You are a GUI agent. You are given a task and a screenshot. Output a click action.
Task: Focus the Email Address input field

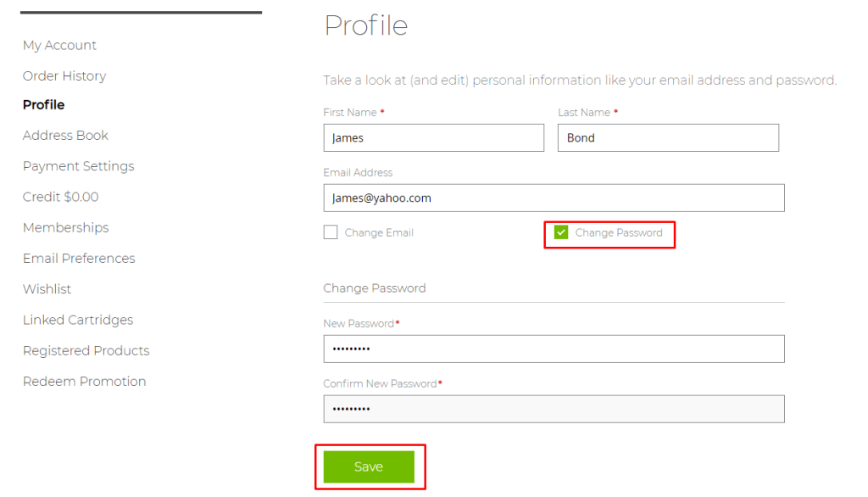pos(554,198)
